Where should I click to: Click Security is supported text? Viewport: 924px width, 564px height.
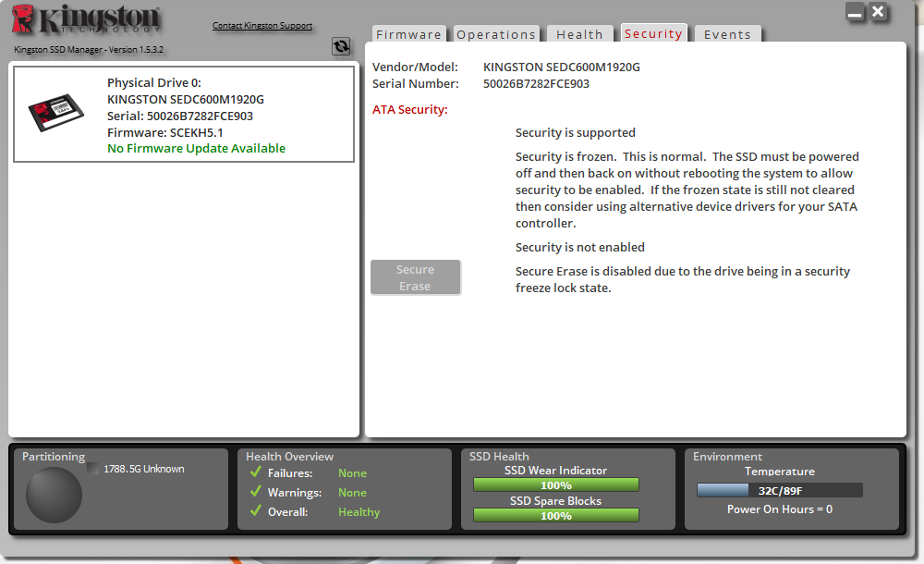coord(576,132)
